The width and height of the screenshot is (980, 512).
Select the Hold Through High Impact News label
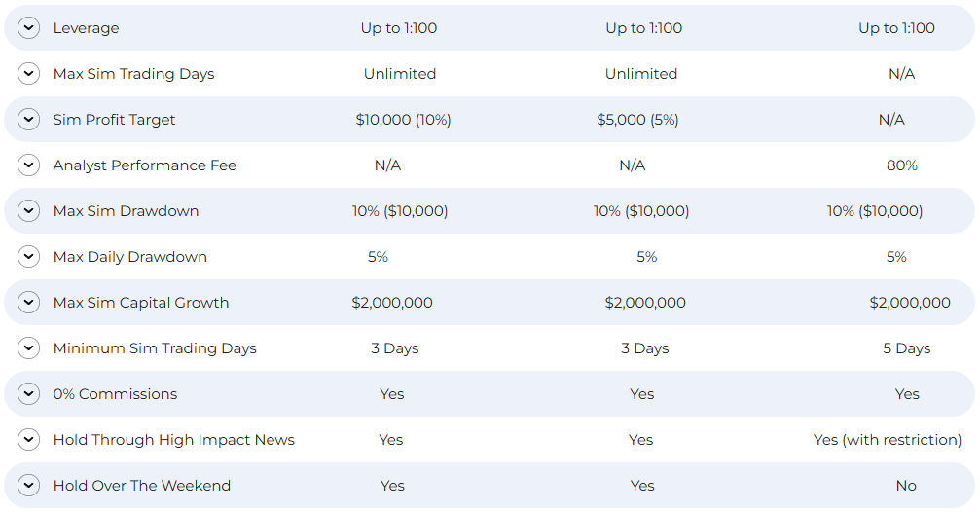tap(174, 439)
